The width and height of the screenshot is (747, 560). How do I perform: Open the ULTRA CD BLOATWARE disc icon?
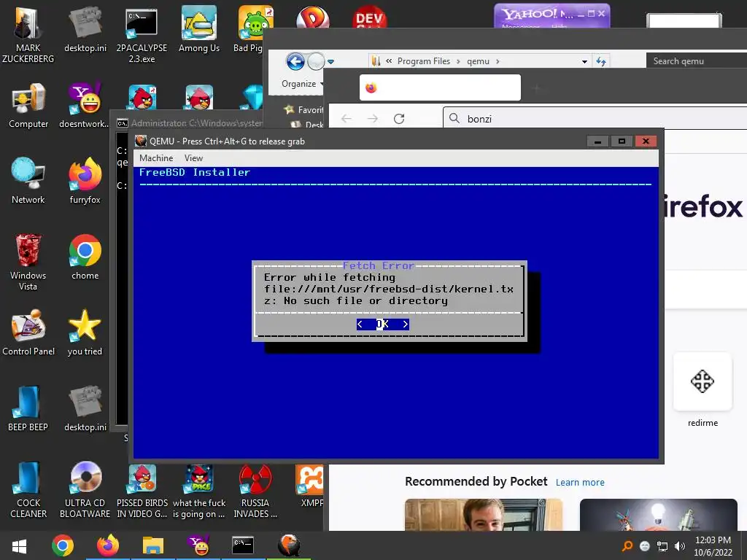point(85,489)
